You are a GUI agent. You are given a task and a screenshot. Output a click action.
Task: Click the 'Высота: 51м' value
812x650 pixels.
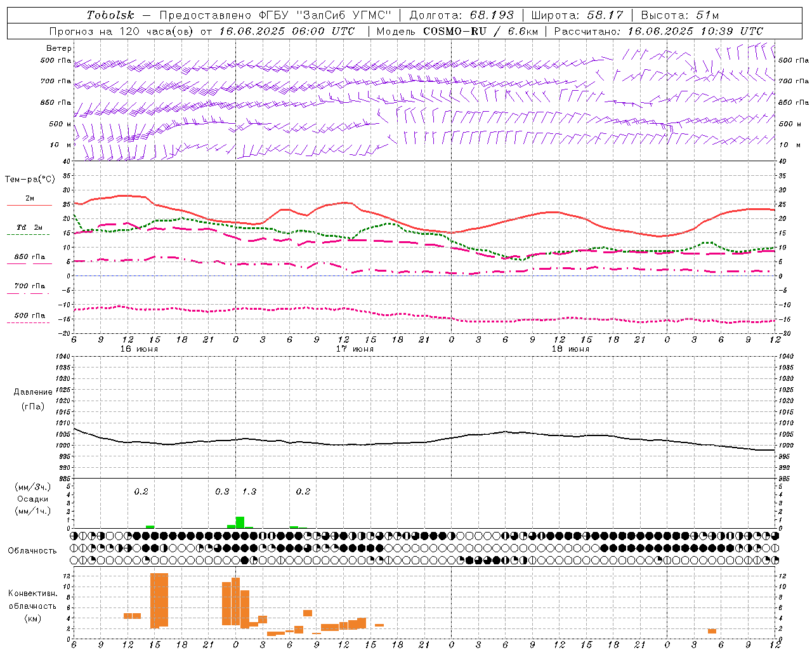click(679, 15)
